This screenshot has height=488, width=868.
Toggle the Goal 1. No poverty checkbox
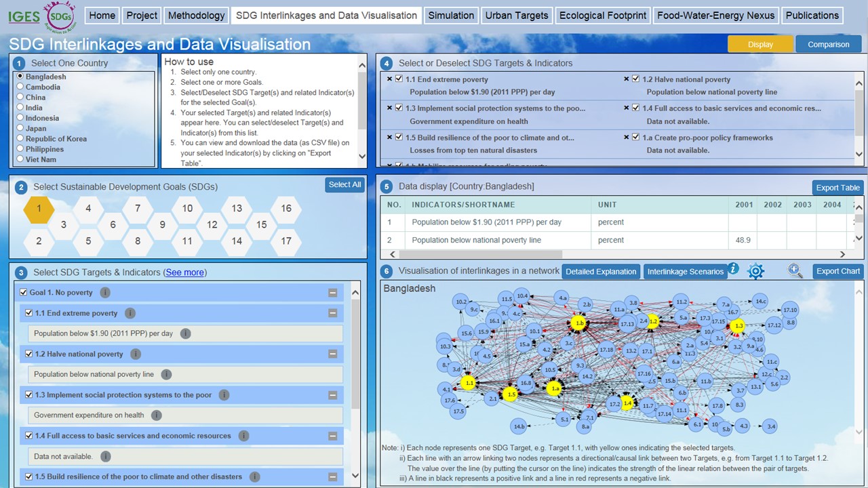click(23, 293)
